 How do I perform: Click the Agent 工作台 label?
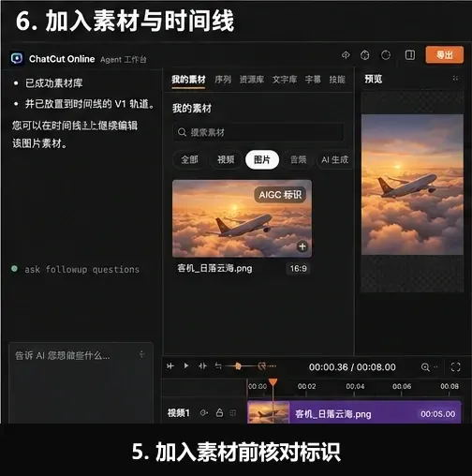(x=124, y=59)
